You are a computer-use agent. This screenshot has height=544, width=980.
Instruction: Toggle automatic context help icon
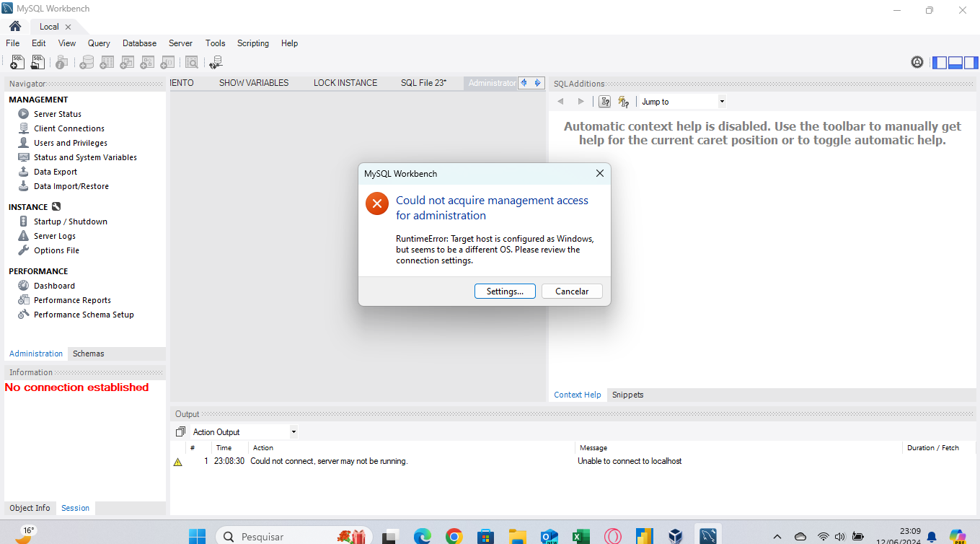click(x=624, y=102)
